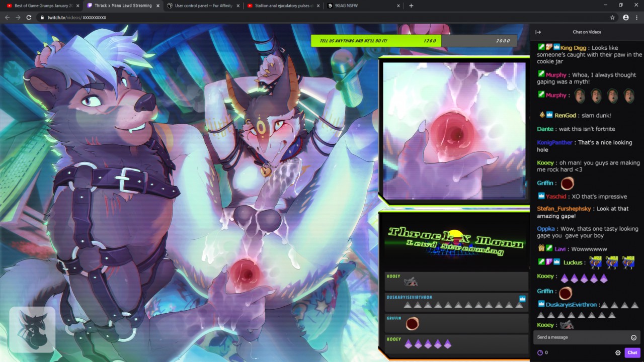Click the Yaschid username

[556, 197]
